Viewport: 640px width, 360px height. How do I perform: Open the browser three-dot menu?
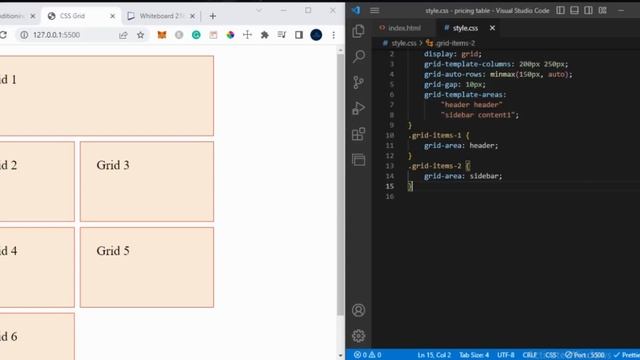[x=333, y=35]
